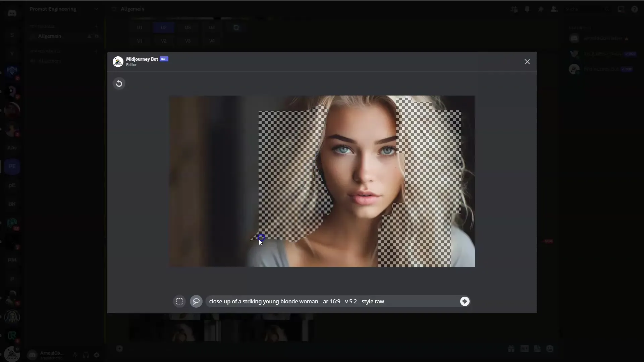Click the U3 upscale button

click(x=188, y=27)
